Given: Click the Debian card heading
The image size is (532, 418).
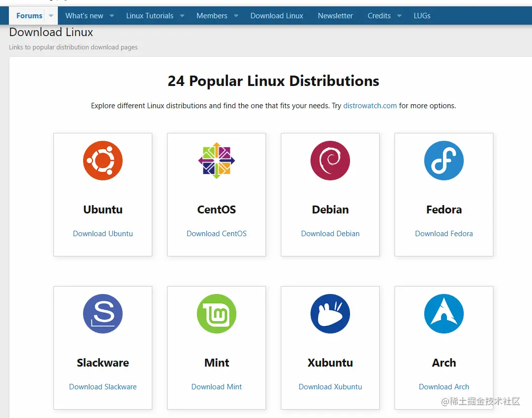Looking at the screenshot, I should tap(330, 209).
